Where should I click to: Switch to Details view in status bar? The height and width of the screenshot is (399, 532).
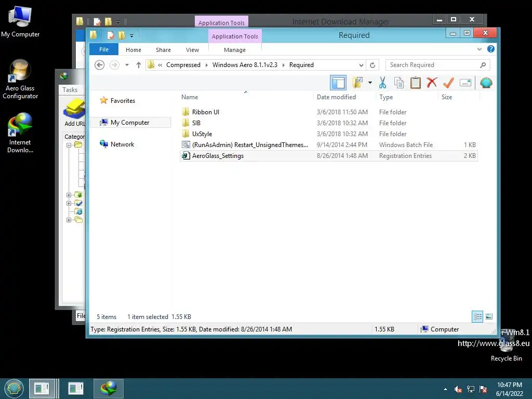[477, 316]
